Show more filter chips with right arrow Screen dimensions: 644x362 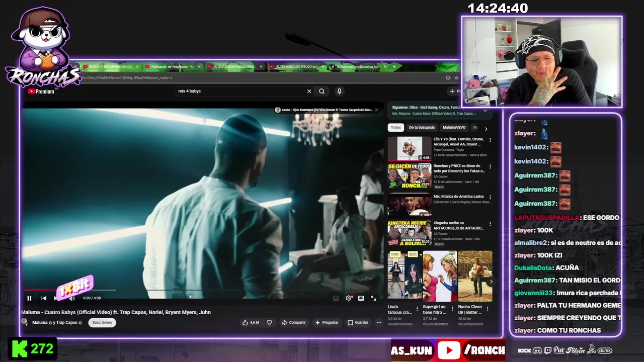(486, 129)
